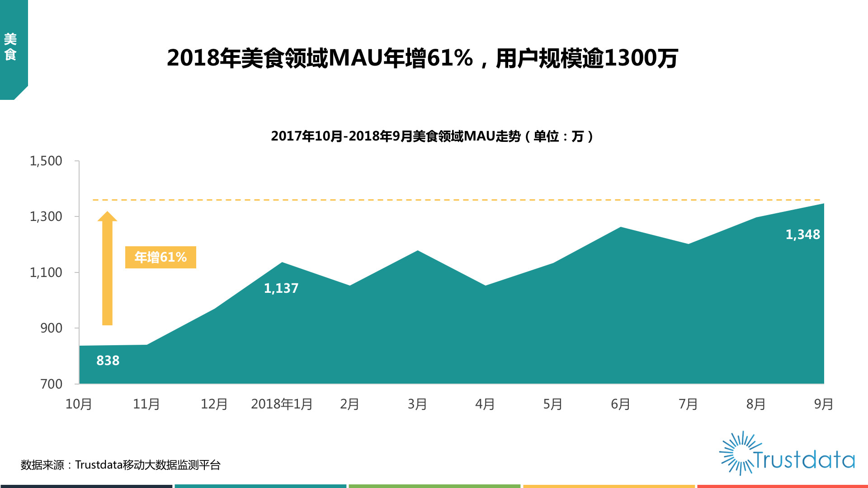Click the slide title about MAU 61% growth
Image resolution: width=868 pixels, height=488 pixels.
click(422, 58)
